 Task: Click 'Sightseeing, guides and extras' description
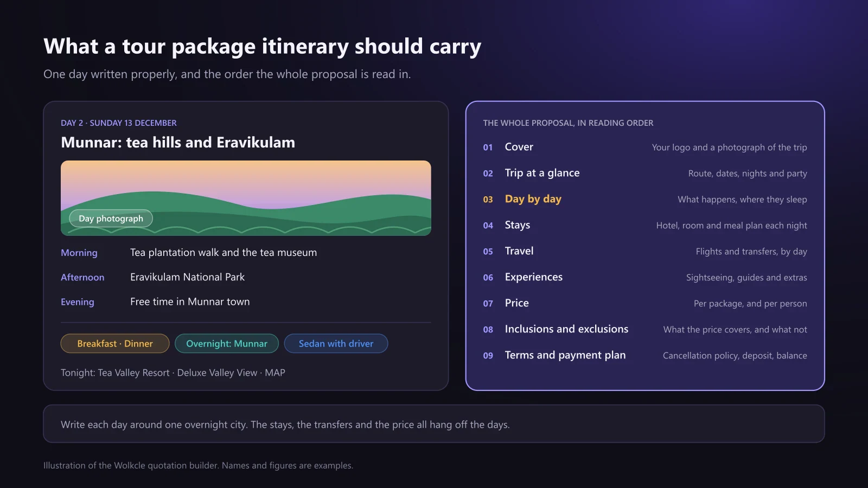click(x=746, y=278)
